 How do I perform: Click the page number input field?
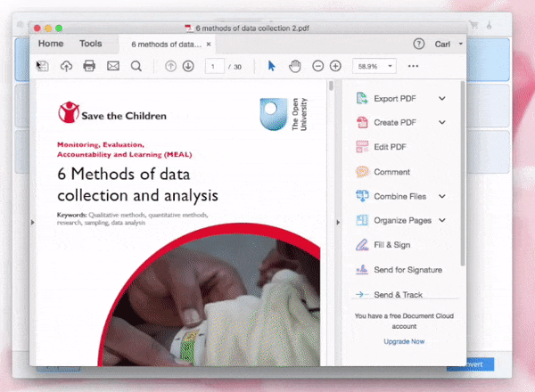point(215,66)
